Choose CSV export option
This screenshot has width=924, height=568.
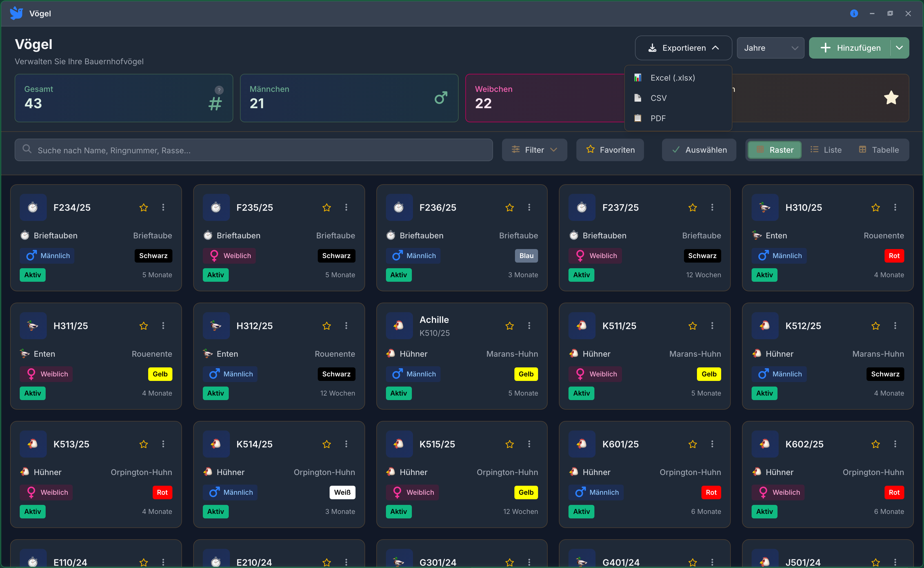(x=678, y=98)
